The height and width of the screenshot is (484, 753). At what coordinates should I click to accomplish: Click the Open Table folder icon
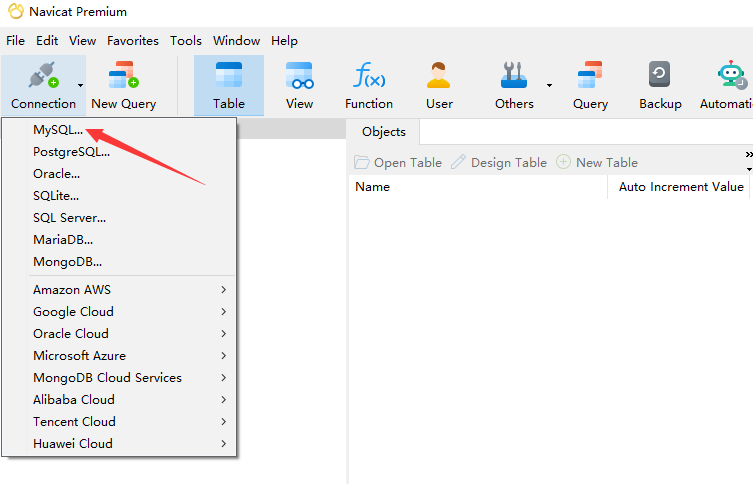click(x=362, y=162)
